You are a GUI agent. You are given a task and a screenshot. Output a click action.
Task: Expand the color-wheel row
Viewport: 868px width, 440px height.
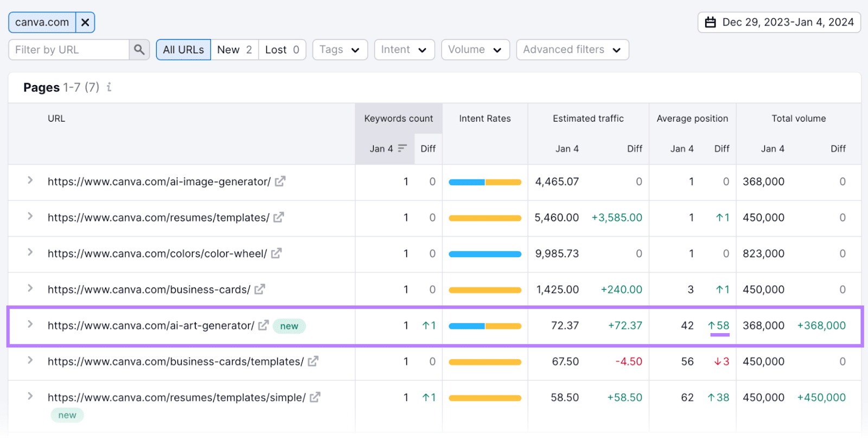(30, 252)
